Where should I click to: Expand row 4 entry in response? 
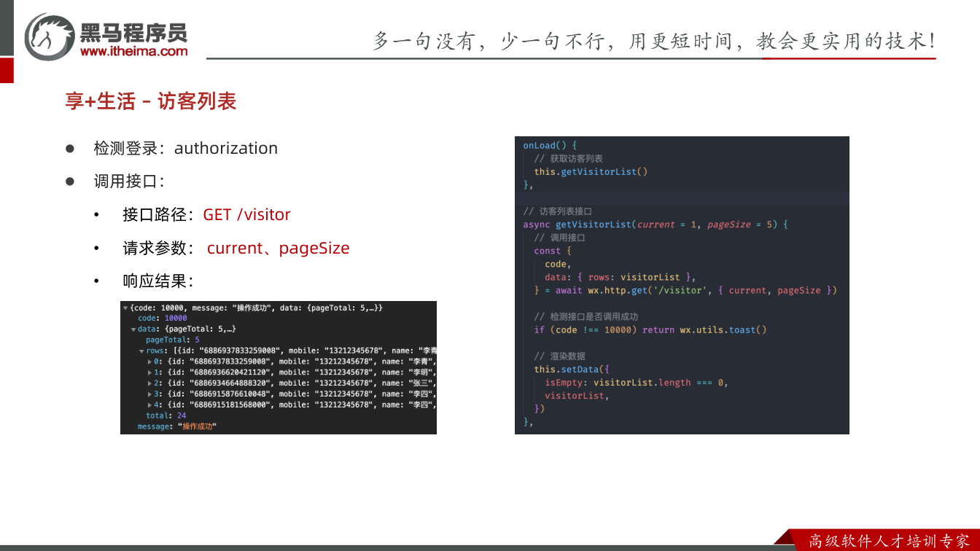150,405
